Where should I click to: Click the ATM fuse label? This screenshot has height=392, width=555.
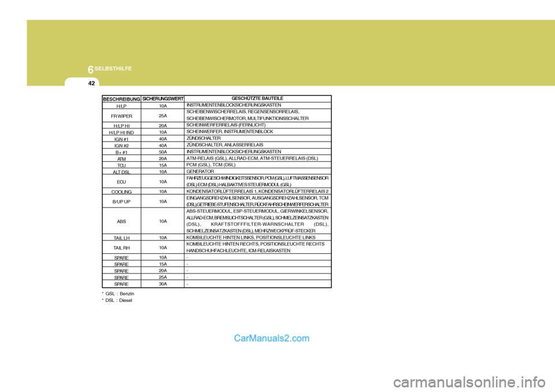[121, 159]
